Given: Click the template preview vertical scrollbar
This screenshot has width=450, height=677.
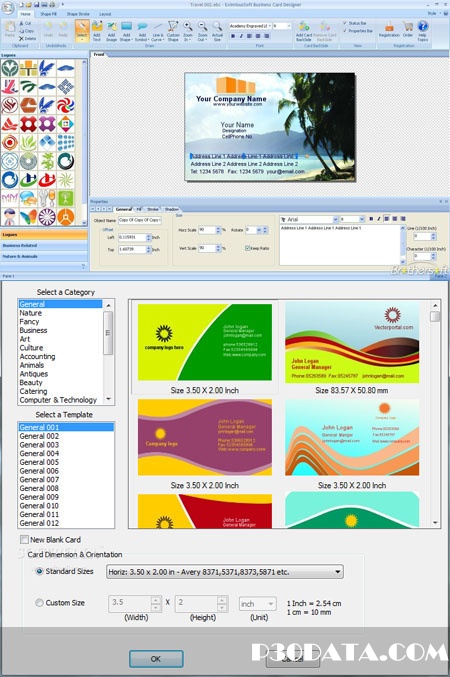Looking at the screenshot, I should tap(435, 414).
